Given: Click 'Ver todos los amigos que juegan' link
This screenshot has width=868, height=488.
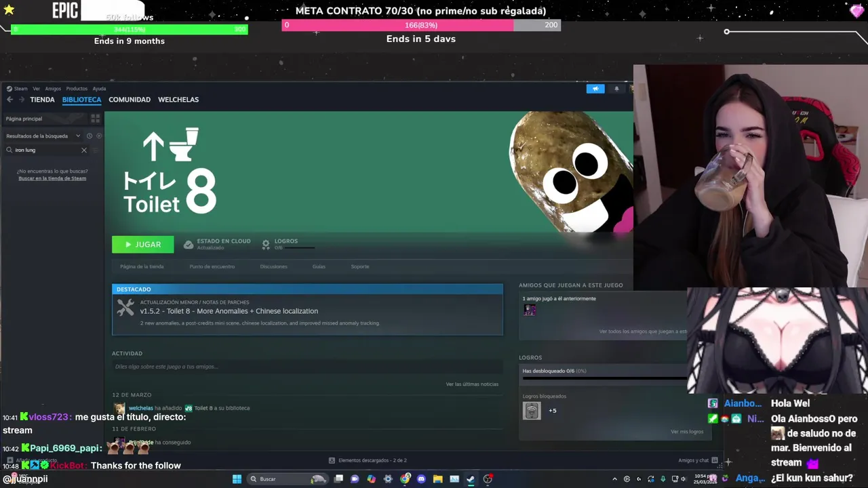Looking at the screenshot, I should pos(643,331).
